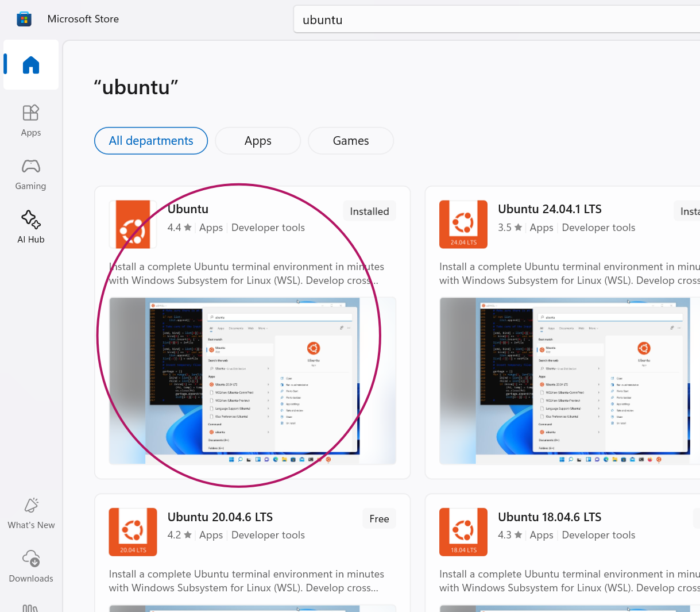700x612 pixels.
Task: Click the Free button for Ubuntu 20.04.6 LTS
Action: [x=379, y=519]
